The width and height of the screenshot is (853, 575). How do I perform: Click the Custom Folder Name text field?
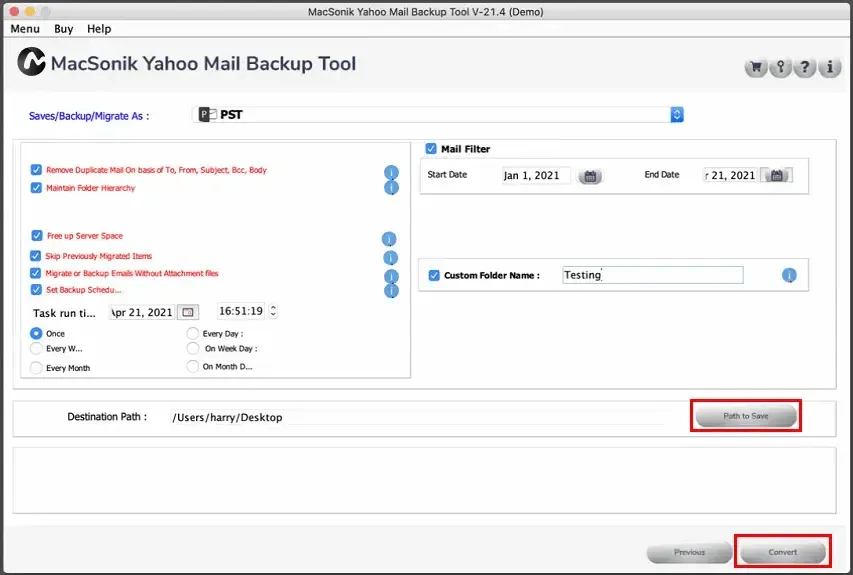point(653,275)
